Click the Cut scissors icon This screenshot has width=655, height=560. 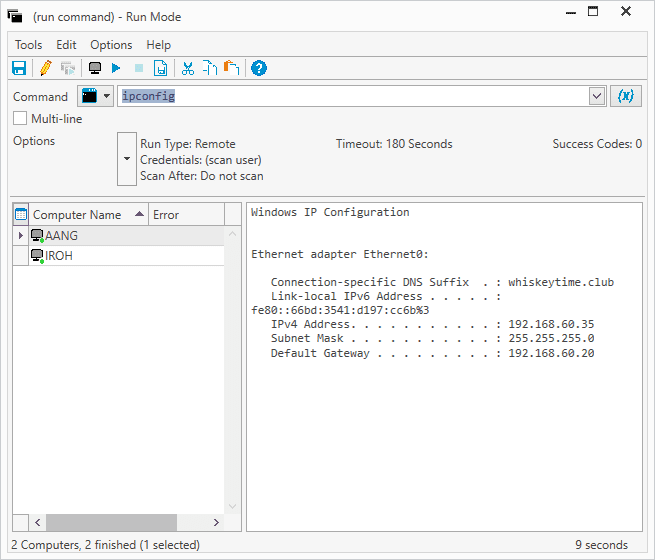[188, 68]
